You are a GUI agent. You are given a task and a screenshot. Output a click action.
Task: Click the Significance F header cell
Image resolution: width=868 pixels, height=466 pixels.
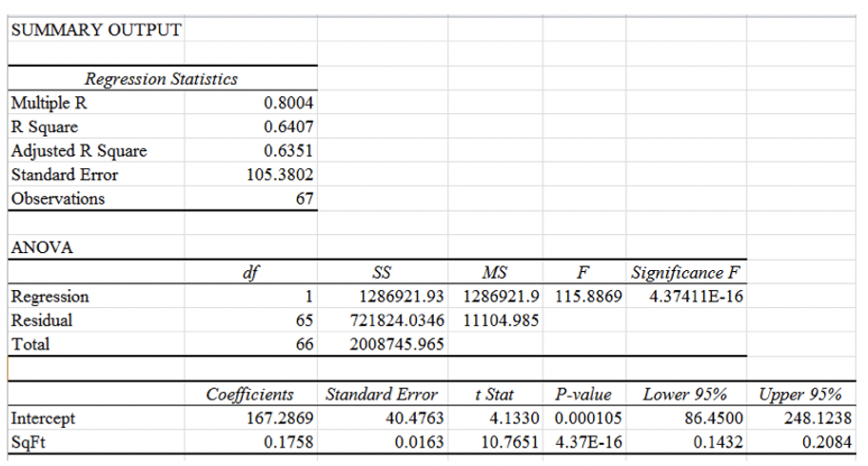(686, 272)
